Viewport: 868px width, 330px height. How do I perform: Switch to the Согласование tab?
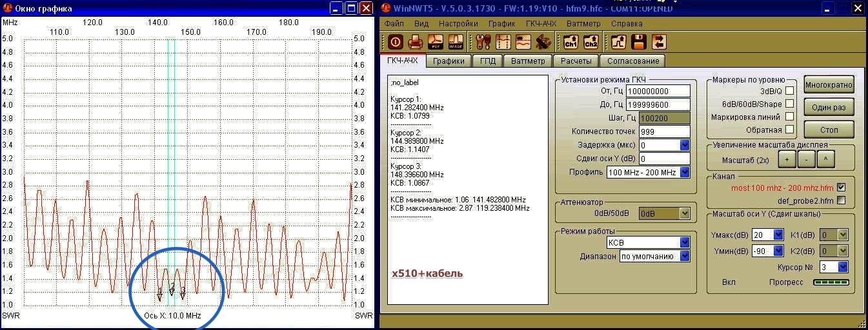pos(632,61)
